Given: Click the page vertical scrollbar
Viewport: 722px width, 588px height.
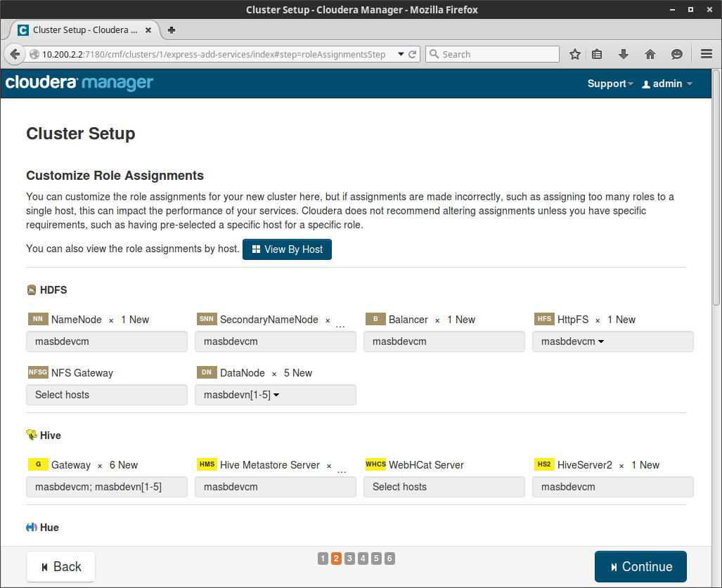Looking at the screenshot, I should click(716, 188).
